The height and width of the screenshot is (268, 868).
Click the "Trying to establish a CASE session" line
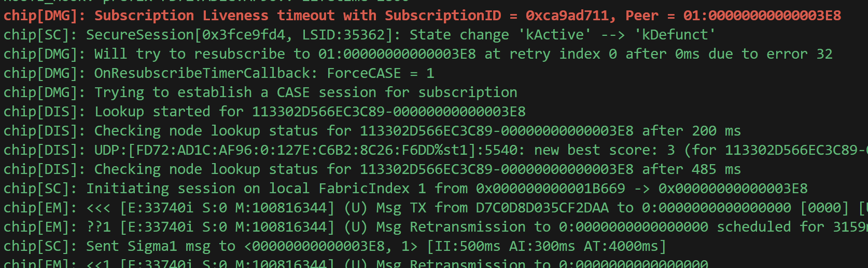pos(305,92)
